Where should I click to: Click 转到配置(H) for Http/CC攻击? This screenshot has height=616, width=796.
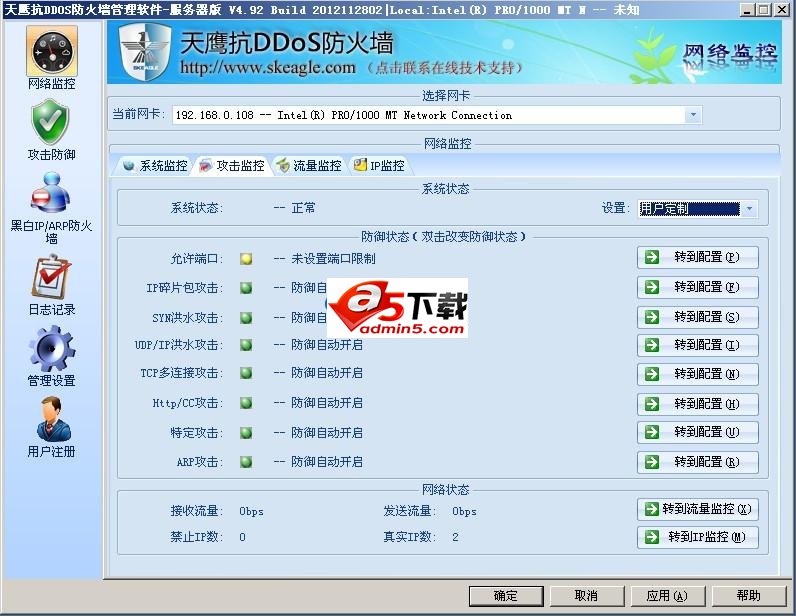click(x=698, y=404)
